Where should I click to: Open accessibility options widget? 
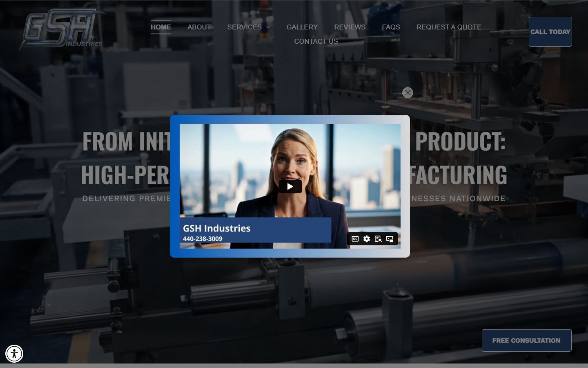tap(14, 354)
